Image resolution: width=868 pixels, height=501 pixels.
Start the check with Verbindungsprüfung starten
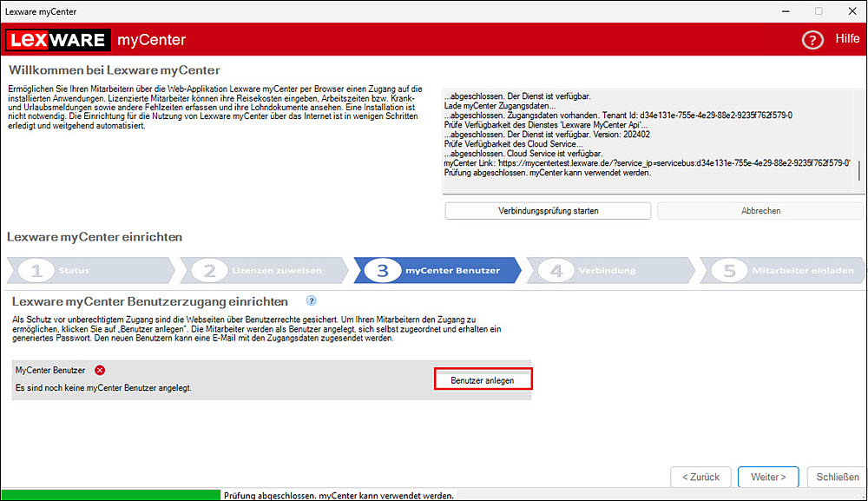click(x=548, y=211)
